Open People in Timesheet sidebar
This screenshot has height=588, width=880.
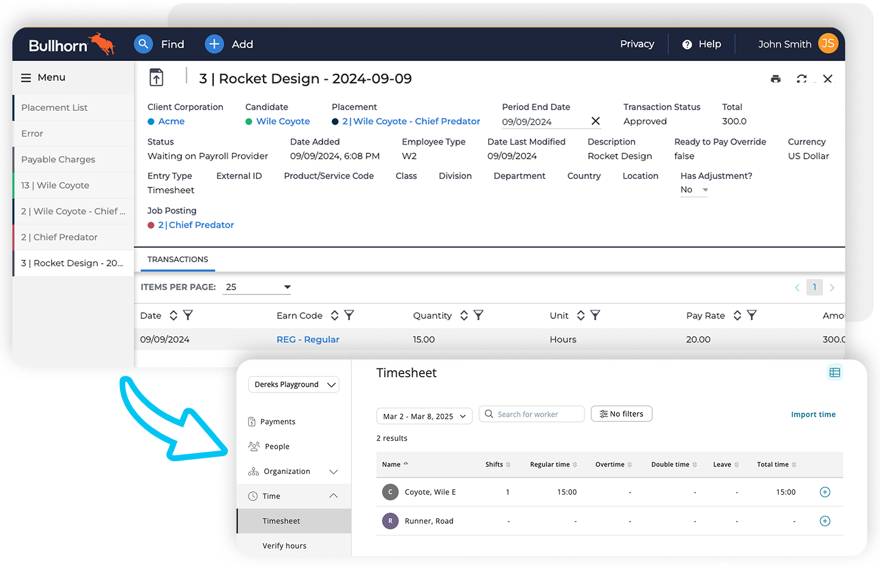(x=277, y=446)
